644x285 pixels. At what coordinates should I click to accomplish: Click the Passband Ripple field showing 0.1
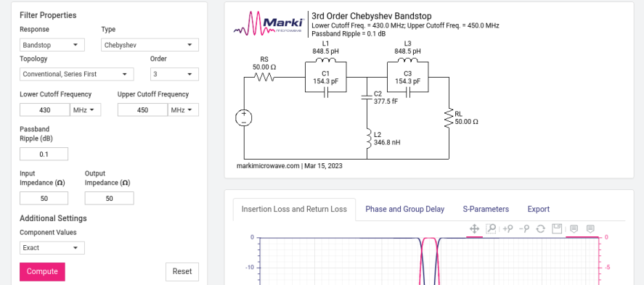(44, 154)
